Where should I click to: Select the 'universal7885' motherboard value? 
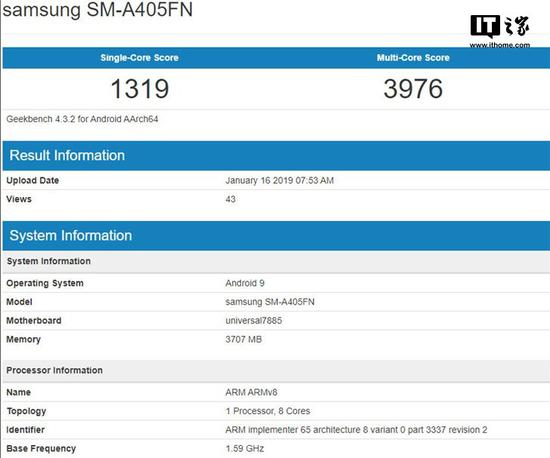point(254,321)
